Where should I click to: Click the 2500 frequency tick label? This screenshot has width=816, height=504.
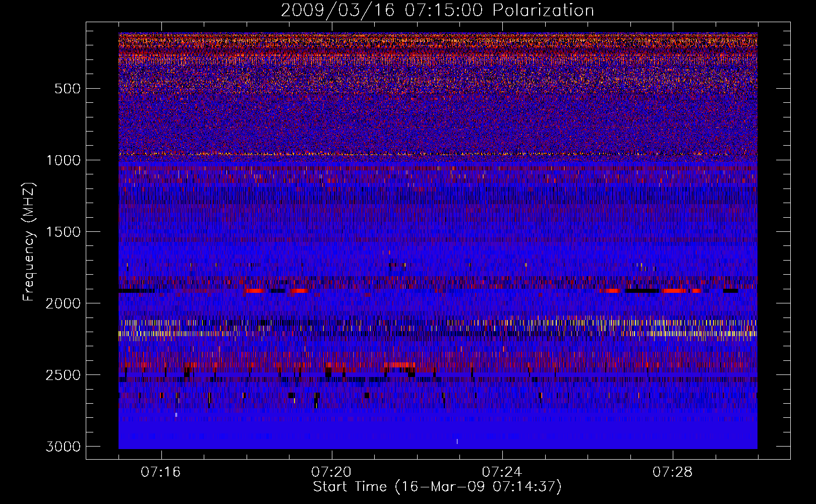pyautogui.click(x=63, y=375)
